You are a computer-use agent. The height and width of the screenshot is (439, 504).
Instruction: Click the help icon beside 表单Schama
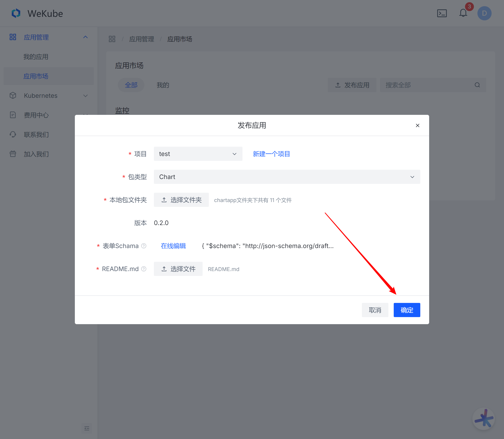point(144,246)
